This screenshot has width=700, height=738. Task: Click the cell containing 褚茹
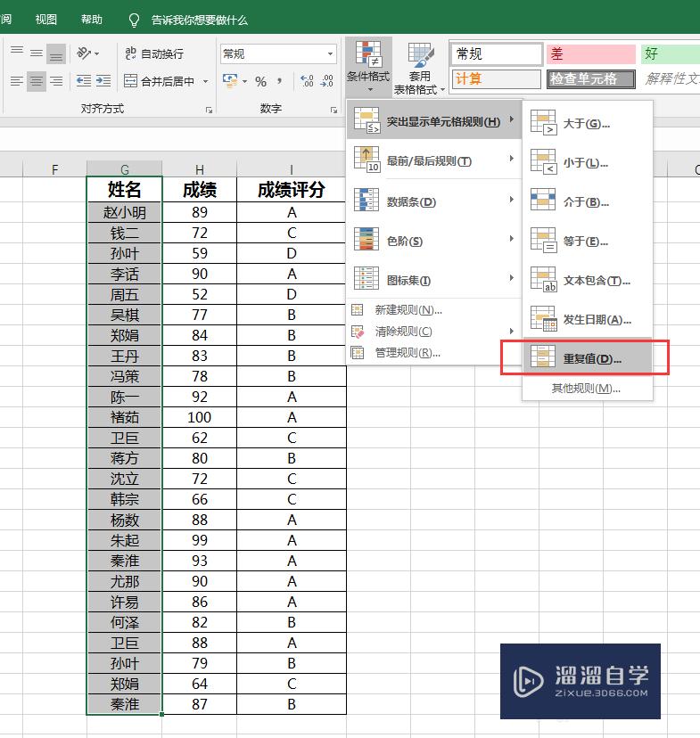124,417
